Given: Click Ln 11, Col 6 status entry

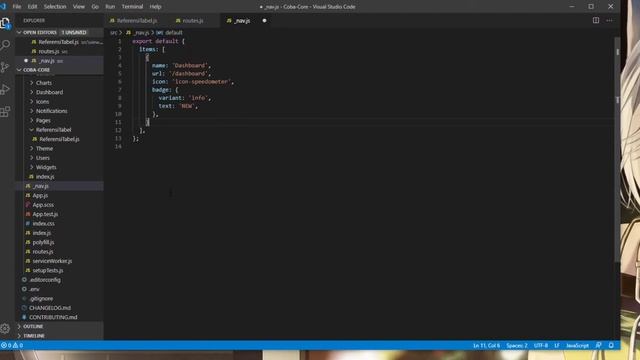Looking at the screenshot, I should coord(486,345).
